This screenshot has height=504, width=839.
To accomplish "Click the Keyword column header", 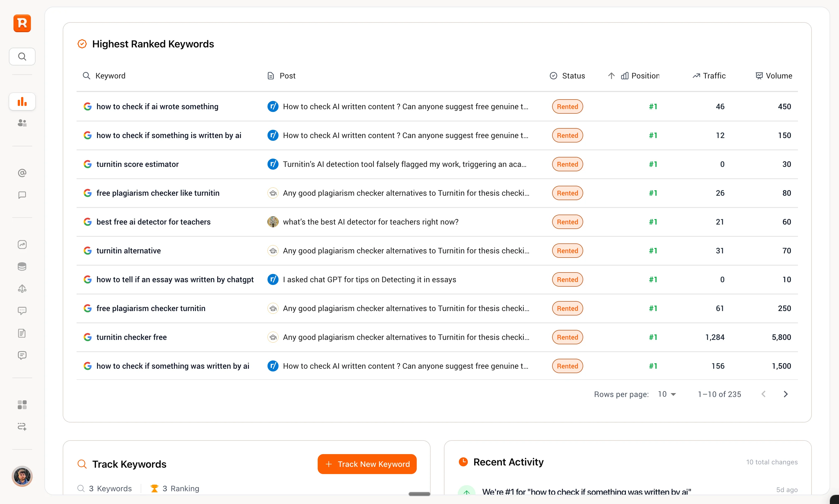I will point(104,76).
